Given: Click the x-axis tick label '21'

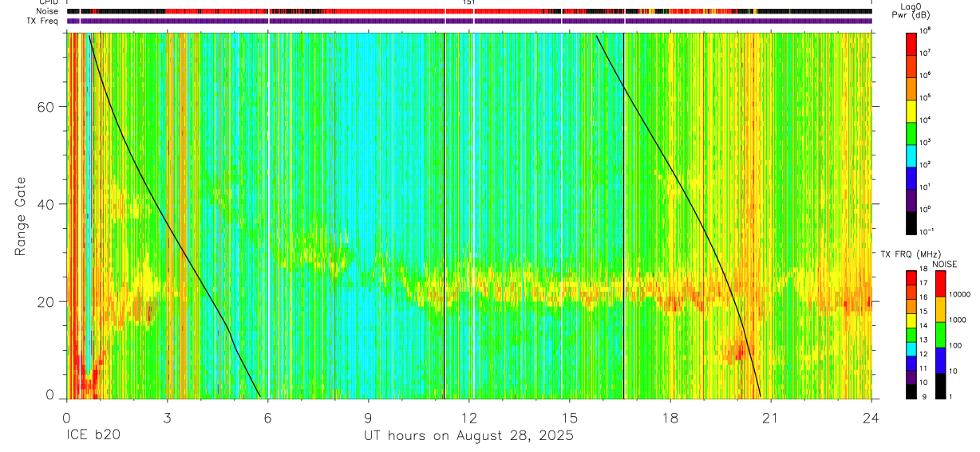Looking at the screenshot, I should pyautogui.click(x=771, y=417).
